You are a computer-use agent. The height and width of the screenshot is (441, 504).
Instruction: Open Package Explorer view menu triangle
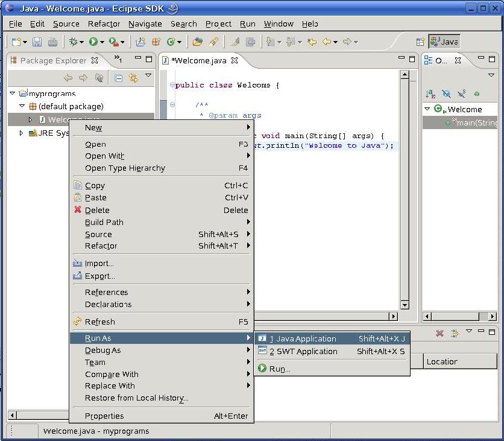(148, 75)
